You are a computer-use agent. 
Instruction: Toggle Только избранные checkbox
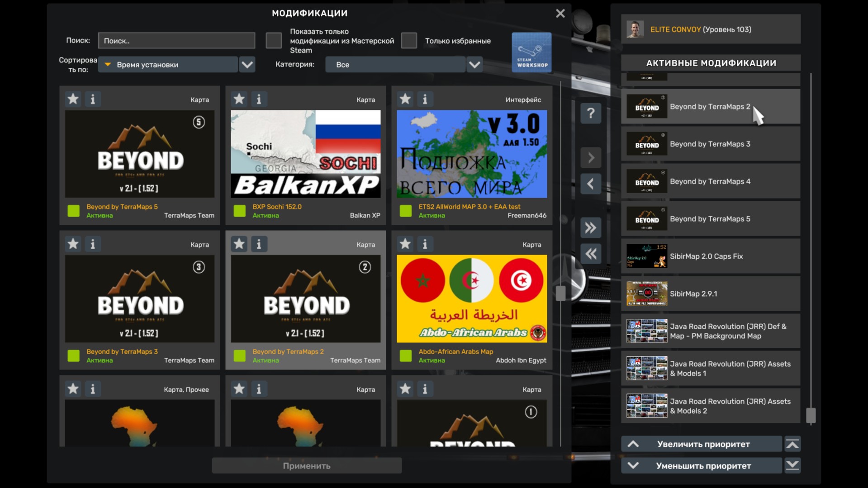pyautogui.click(x=409, y=41)
